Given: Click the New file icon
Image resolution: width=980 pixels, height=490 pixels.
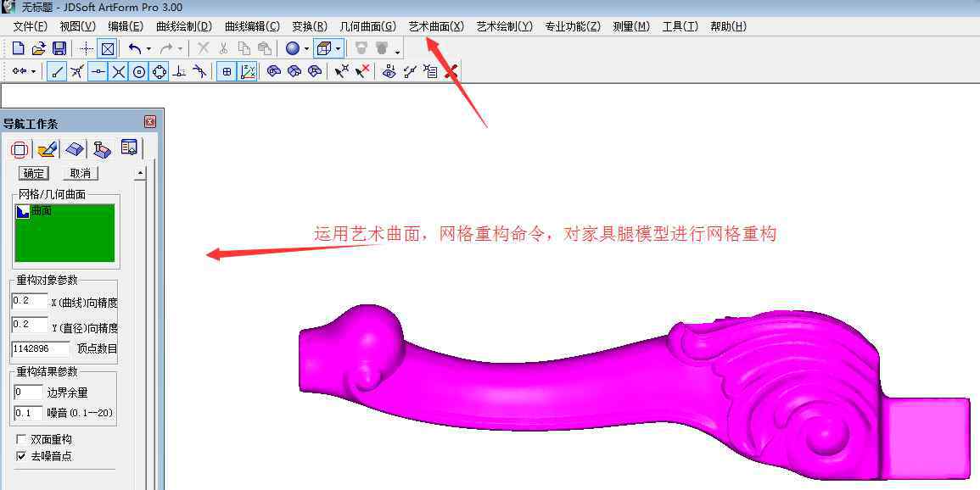Looking at the screenshot, I should pos(19,48).
